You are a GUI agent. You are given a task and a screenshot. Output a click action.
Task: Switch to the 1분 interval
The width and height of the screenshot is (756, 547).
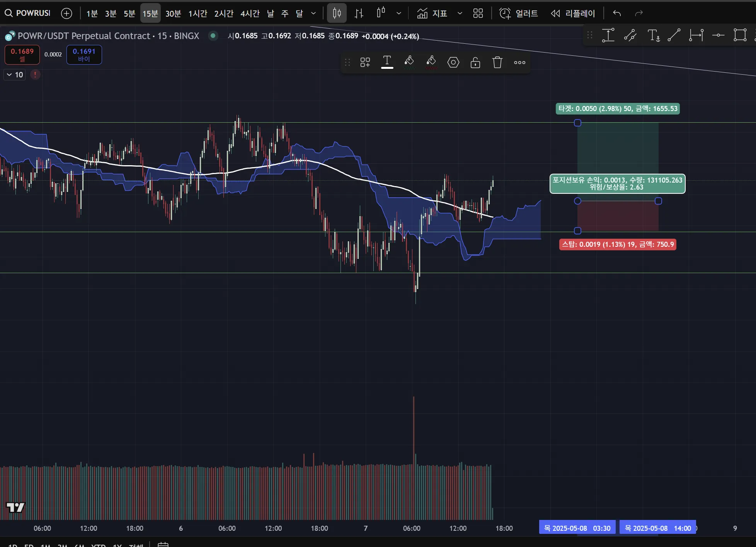click(92, 14)
